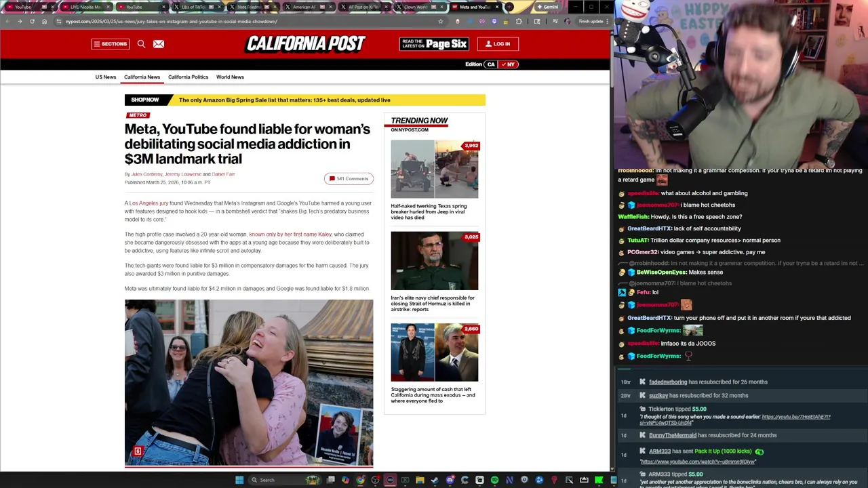This screenshot has height=488, width=868.
Task: Open a new browser tab with plus
Action: [509, 7]
